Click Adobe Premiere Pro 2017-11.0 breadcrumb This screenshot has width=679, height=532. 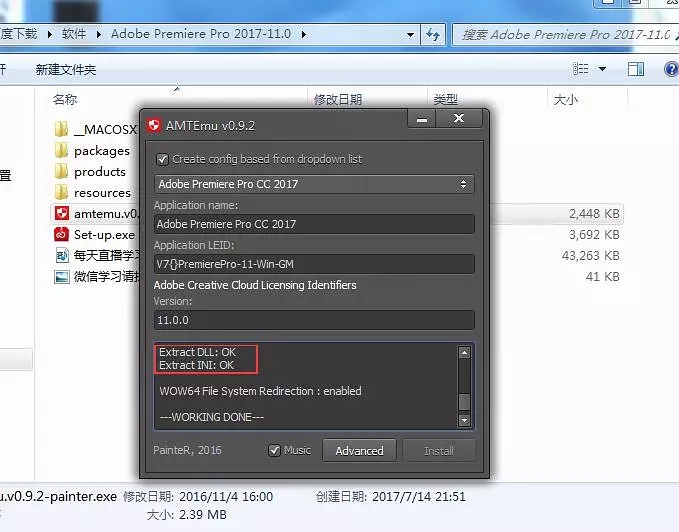pyautogui.click(x=201, y=34)
